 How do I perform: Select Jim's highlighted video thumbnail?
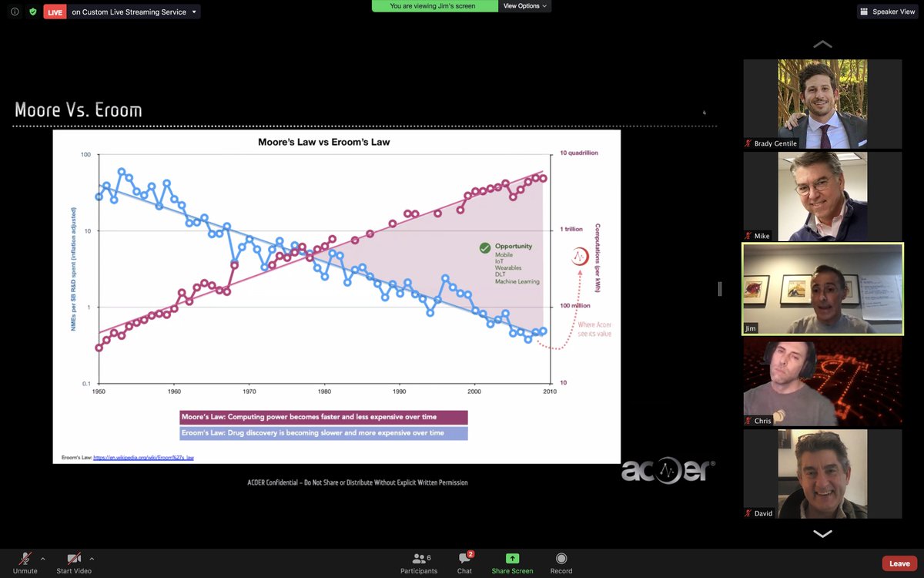(822, 289)
